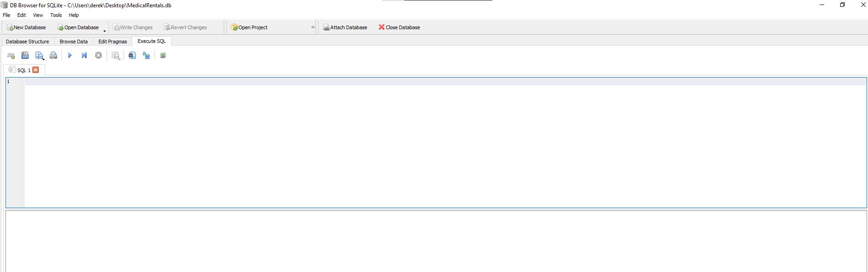Click Open Project toolbar button

(x=249, y=27)
